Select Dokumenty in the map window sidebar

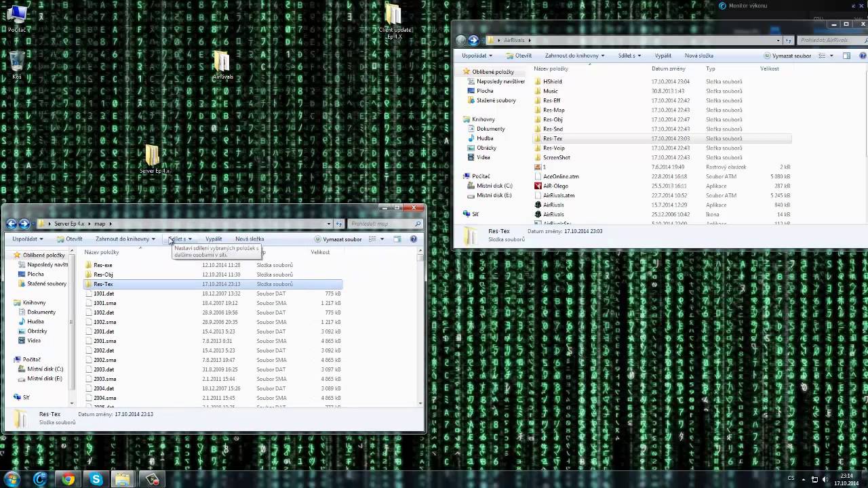[37, 312]
